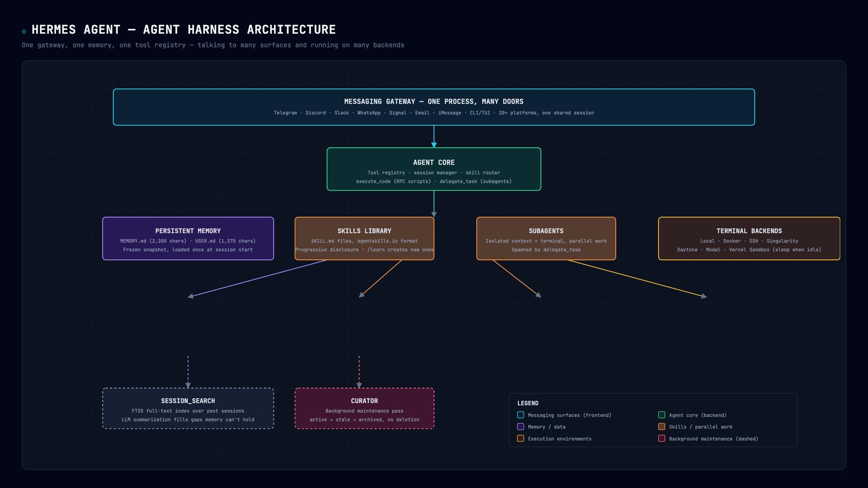
Task: Click the teal bullet dot beside the title
Action: click(x=24, y=31)
